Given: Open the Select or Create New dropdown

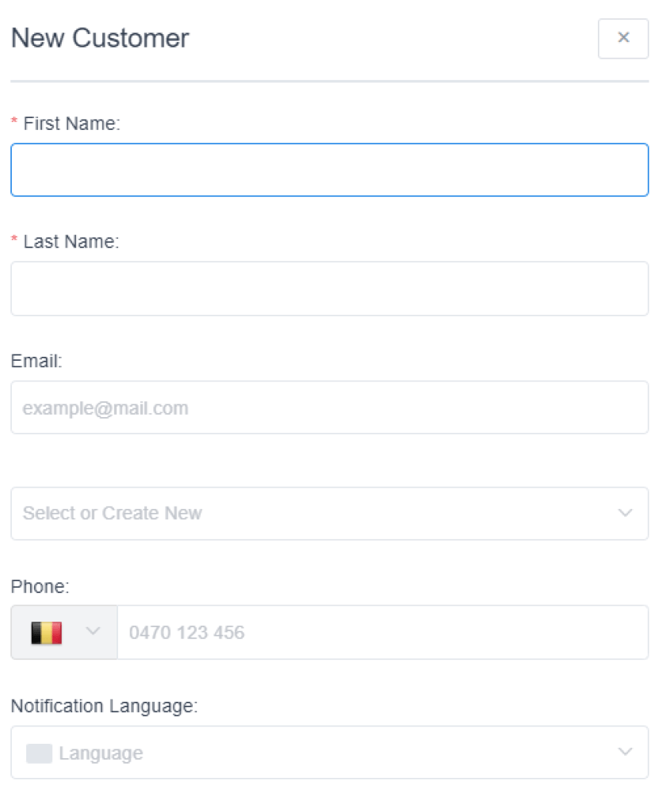Looking at the screenshot, I should (x=317, y=514).
